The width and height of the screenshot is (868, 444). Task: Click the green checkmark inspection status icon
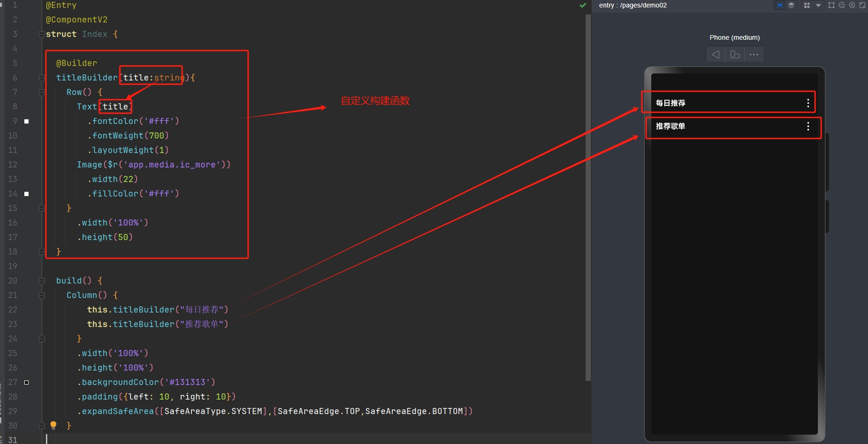coord(582,6)
